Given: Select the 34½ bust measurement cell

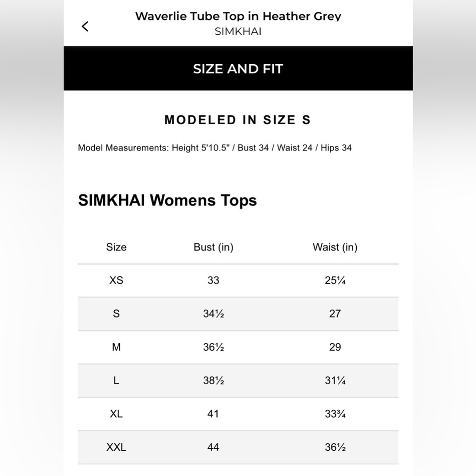Looking at the screenshot, I should point(213,314).
